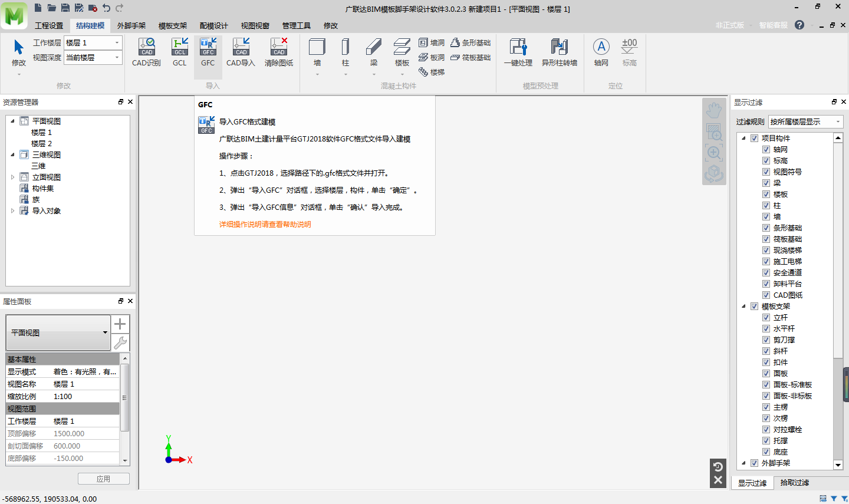
Task: Open the 平面视图 type dropdown in properties
Action: coord(58,332)
